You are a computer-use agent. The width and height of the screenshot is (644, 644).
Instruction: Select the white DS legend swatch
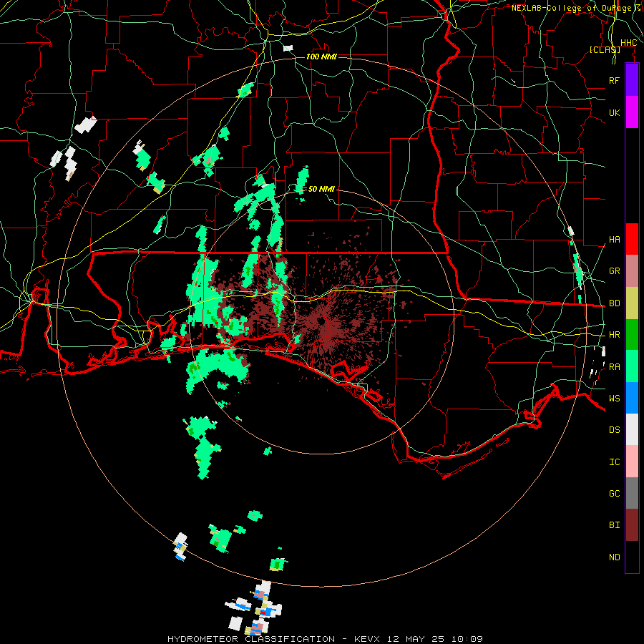pyautogui.click(x=632, y=429)
